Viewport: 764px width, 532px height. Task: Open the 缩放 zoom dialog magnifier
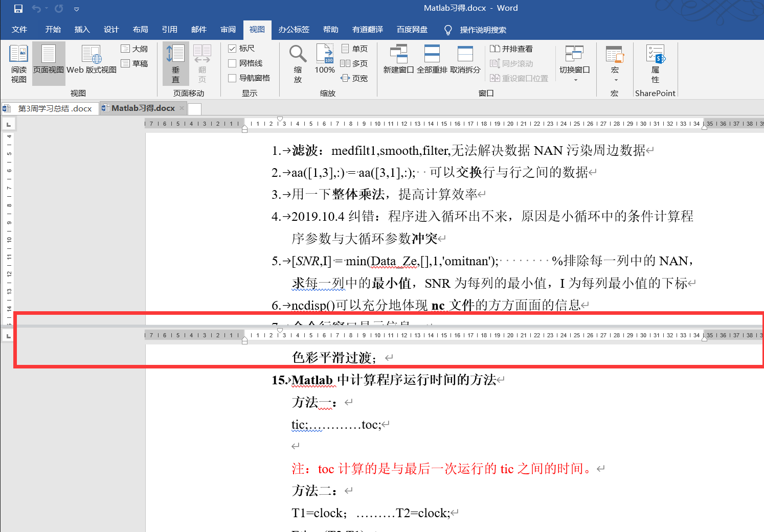coord(298,64)
